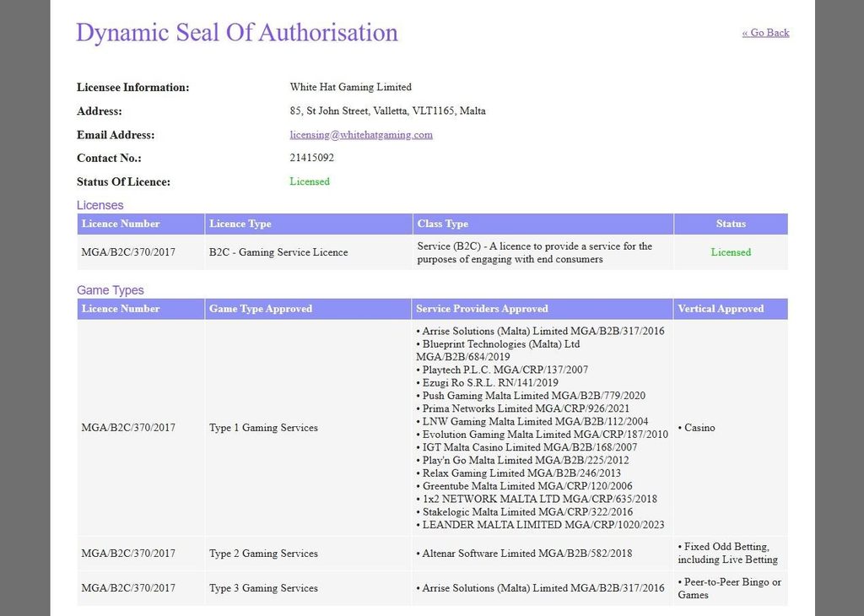Select the Dynamic Seal Of Authorisation heading

point(237,33)
